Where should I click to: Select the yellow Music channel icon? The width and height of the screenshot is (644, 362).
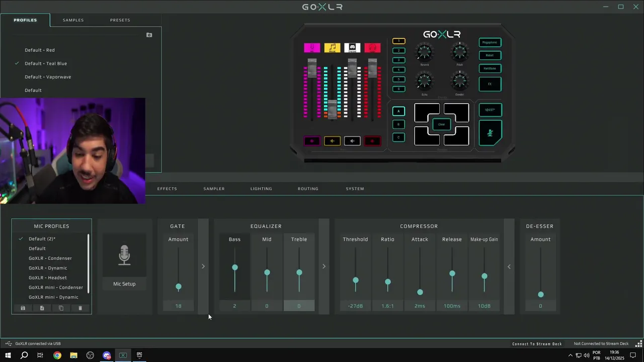332,48
